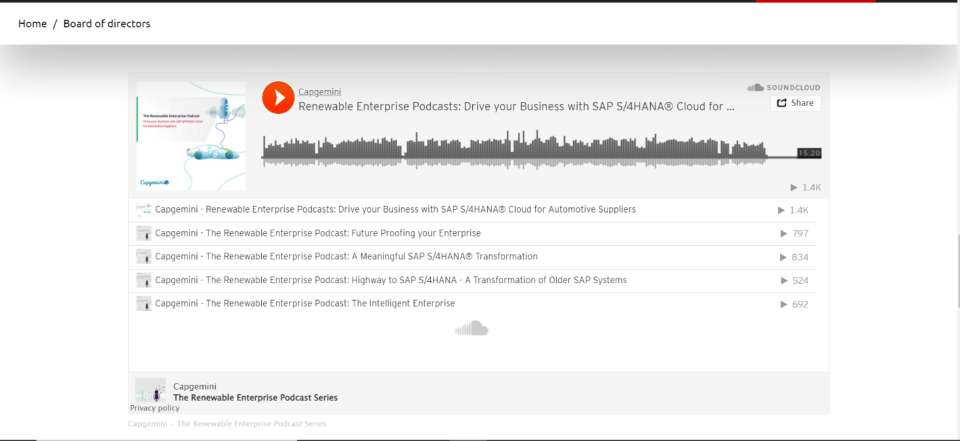
Task: Click the Share button
Action: coord(795,103)
